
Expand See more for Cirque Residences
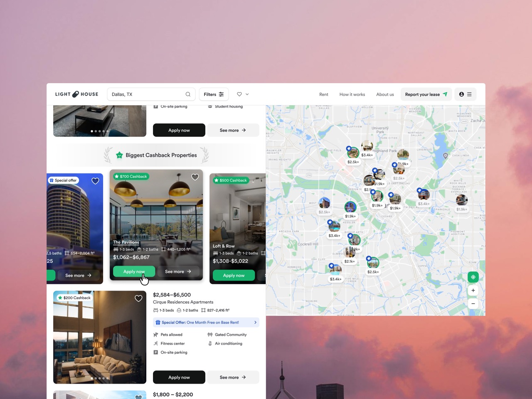click(x=233, y=377)
